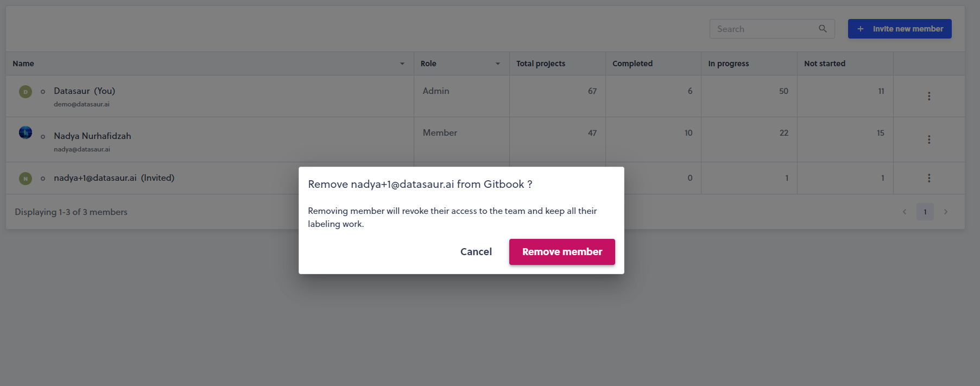
Task: Open the Role column filter dropdown
Action: pyautogui.click(x=497, y=64)
